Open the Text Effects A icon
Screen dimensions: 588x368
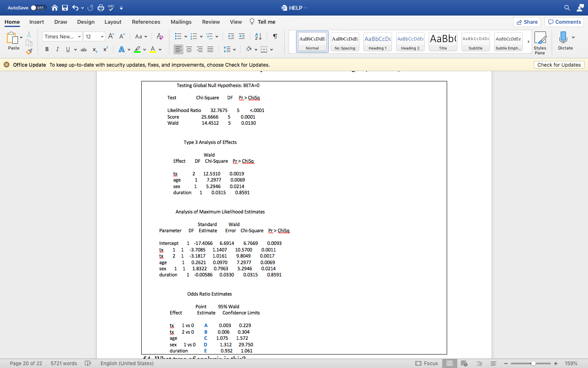click(x=121, y=49)
